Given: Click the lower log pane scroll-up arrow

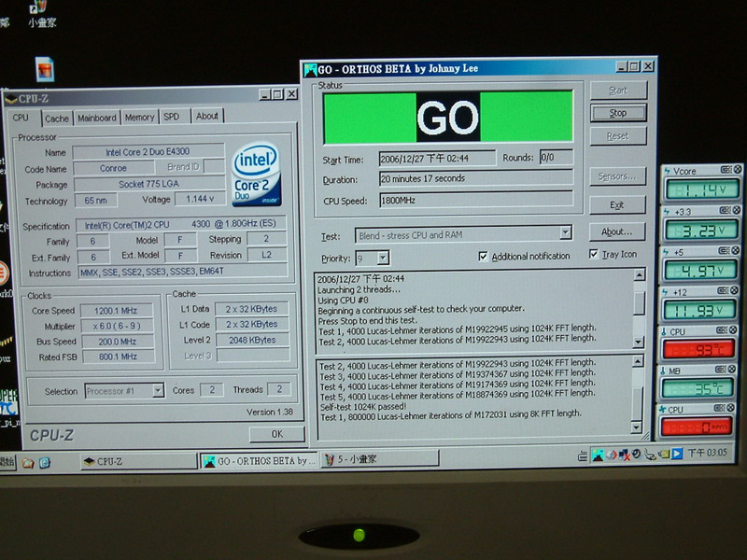Looking at the screenshot, I should click(638, 362).
